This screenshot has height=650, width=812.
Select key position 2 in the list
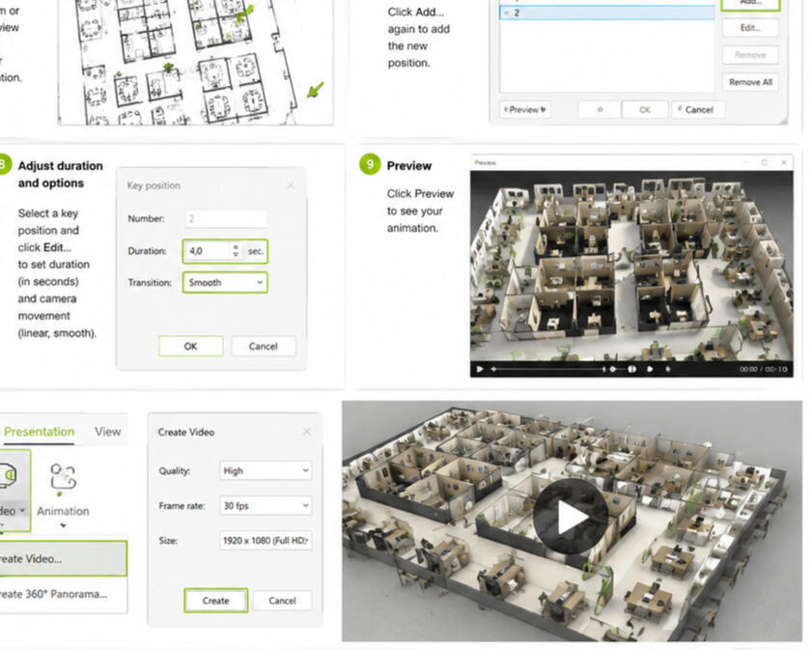point(606,13)
